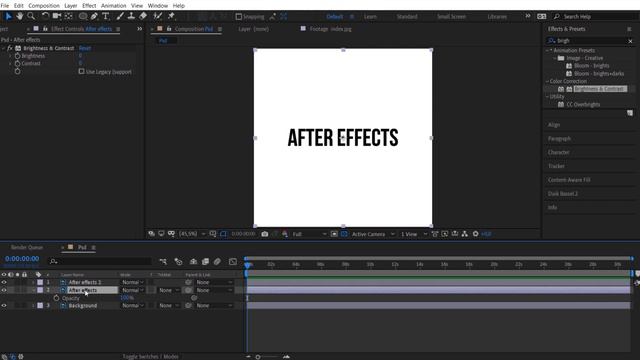
Task: Adjust the timeline zoom slider
Action: 258,357
